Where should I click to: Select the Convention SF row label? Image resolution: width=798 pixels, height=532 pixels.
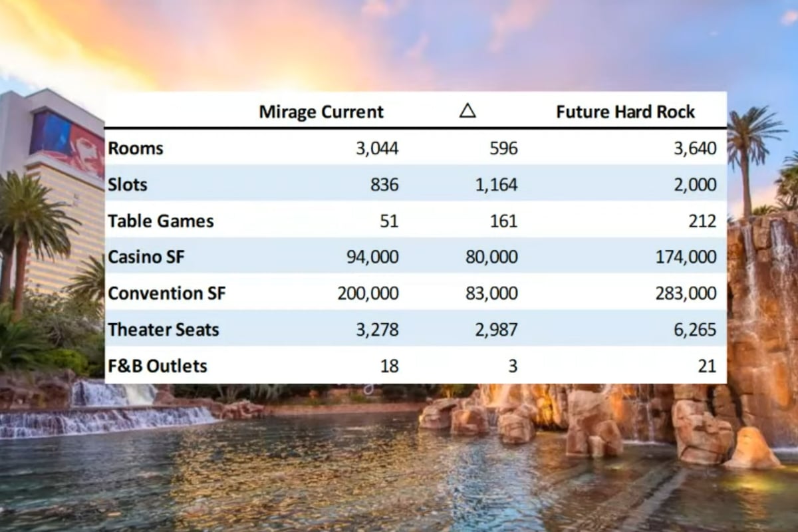166,293
